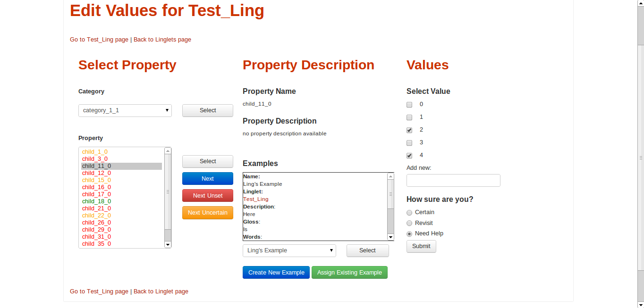
Task: Select the Certain radio option
Action: tap(409, 213)
